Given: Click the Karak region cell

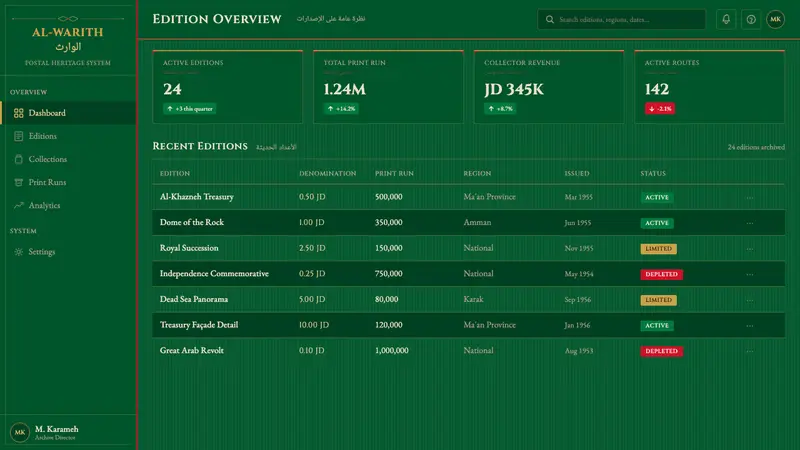Looking at the screenshot, I should (473, 299).
